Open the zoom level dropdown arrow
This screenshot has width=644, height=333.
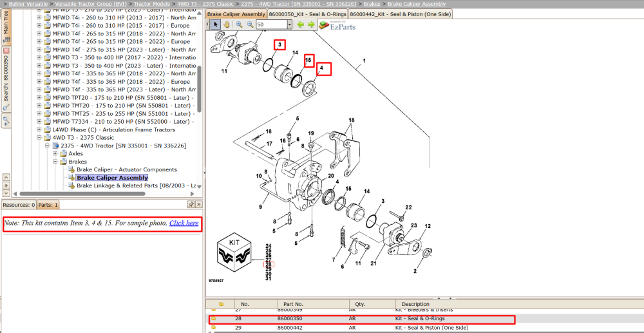click(290, 24)
